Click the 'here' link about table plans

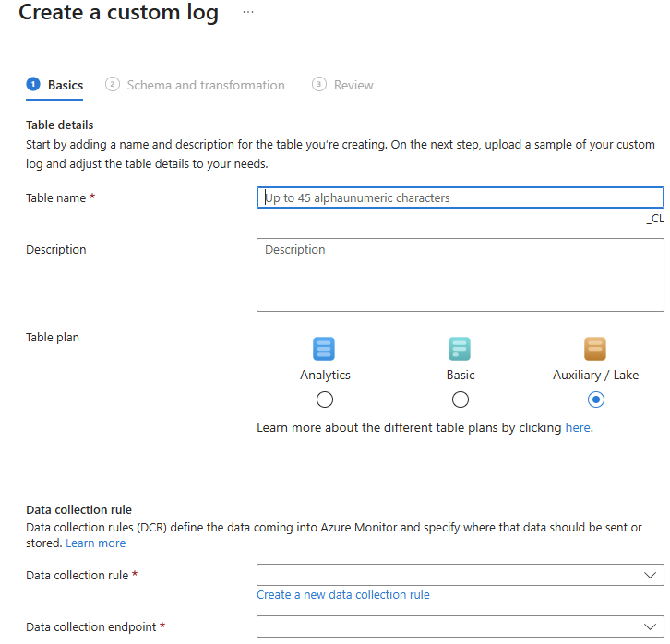(578, 428)
